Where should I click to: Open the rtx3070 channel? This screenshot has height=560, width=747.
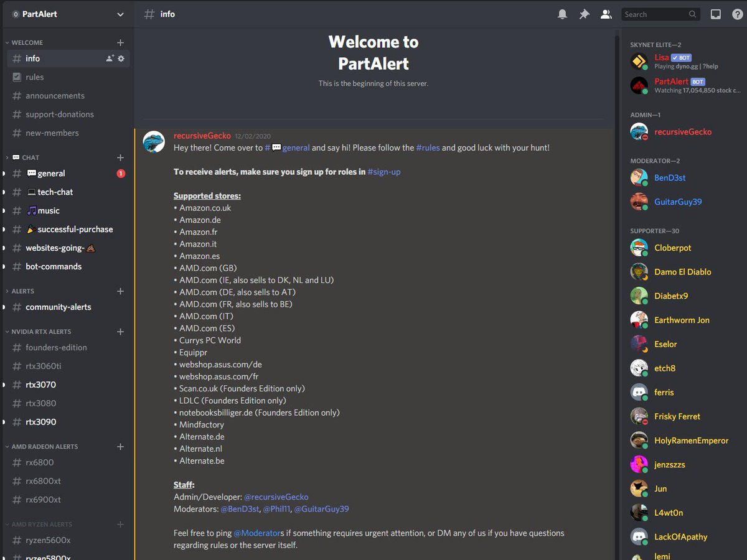[68, 385]
